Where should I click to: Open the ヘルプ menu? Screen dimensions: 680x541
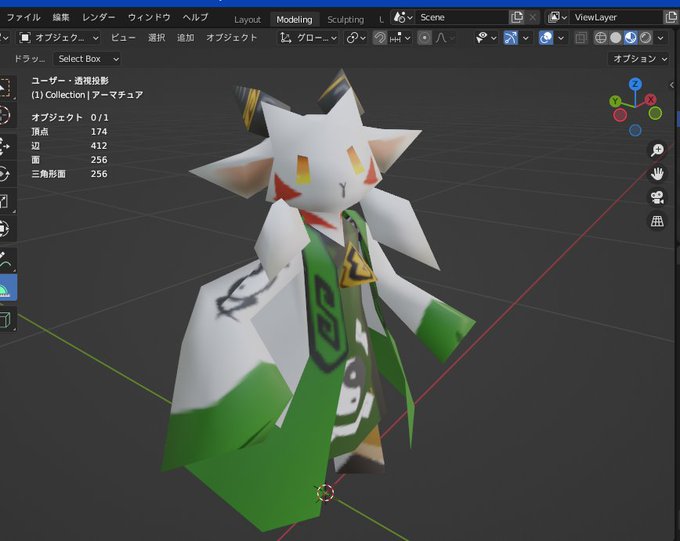coord(195,17)
